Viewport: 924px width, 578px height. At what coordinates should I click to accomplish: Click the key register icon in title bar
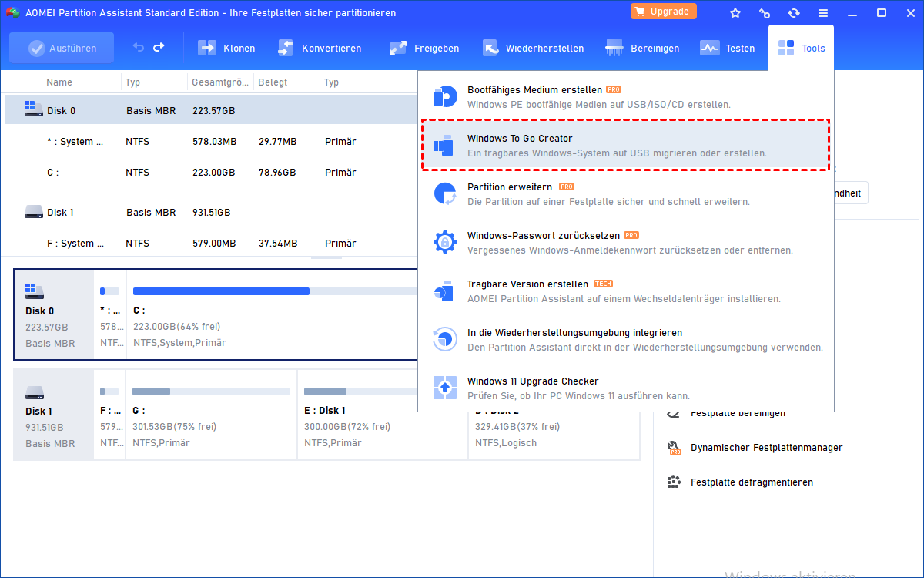click(x=765, y=13)
